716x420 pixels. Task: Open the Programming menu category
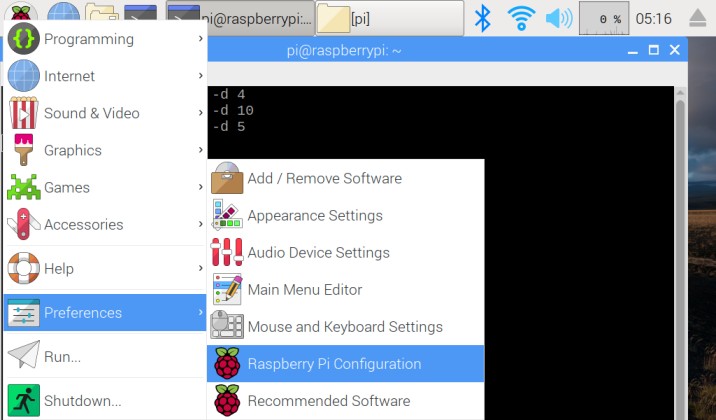[105, 39]
